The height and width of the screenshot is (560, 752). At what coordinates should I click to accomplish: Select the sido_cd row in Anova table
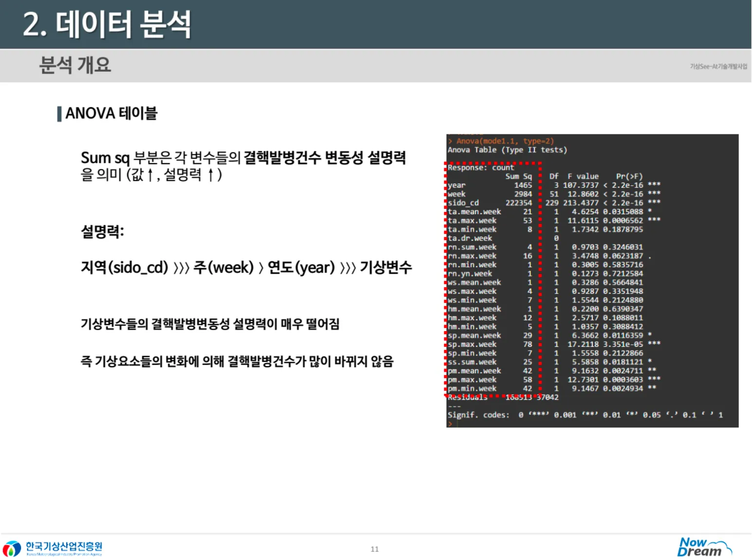tap(553, 203)
